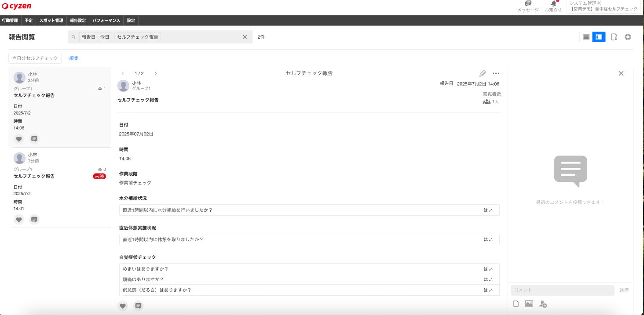Switch to list view layout icon

(x=586, y=37)
